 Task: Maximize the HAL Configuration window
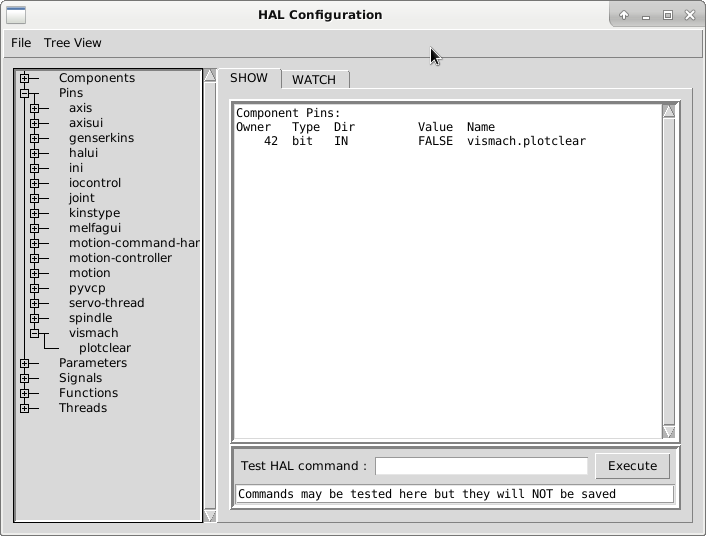668,15
